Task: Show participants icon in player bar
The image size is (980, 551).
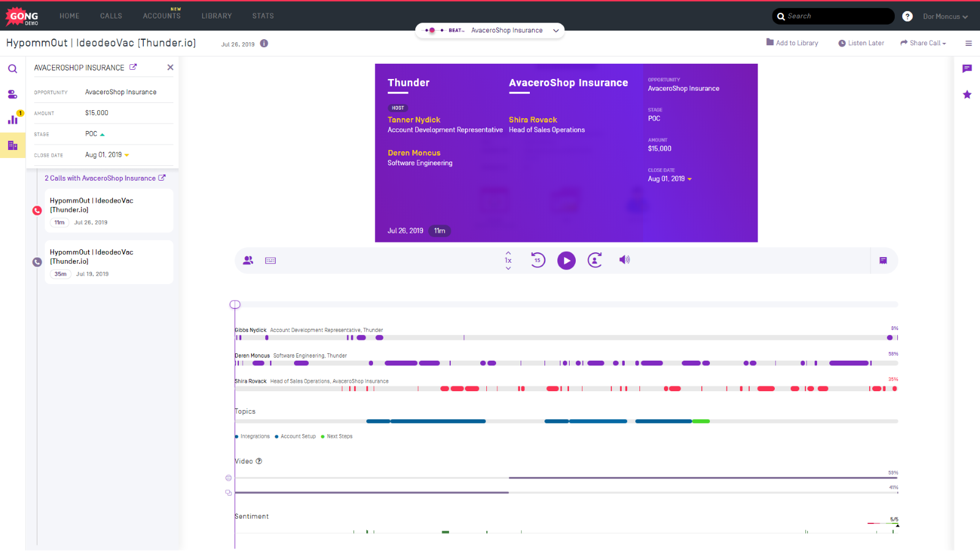Action: 248,260
